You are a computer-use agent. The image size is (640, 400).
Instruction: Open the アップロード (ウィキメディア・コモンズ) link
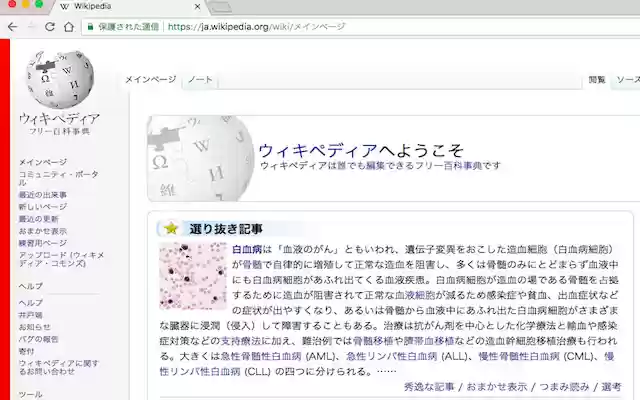tap(61, 259)
